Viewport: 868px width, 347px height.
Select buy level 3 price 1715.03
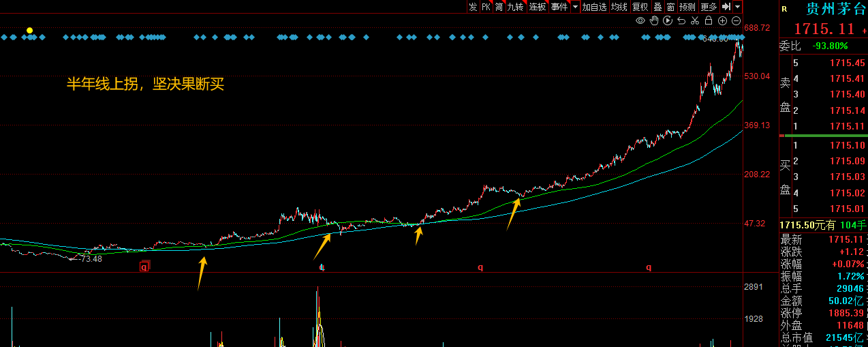point(847,177)
